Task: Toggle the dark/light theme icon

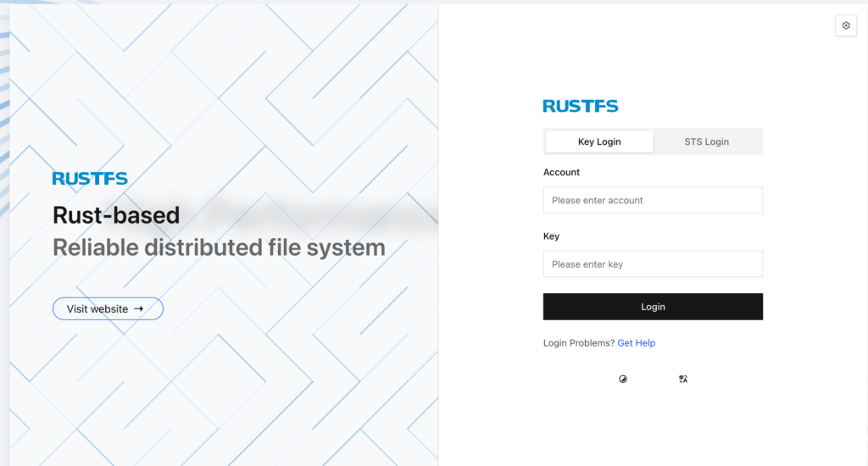Action: pos(623,380)
